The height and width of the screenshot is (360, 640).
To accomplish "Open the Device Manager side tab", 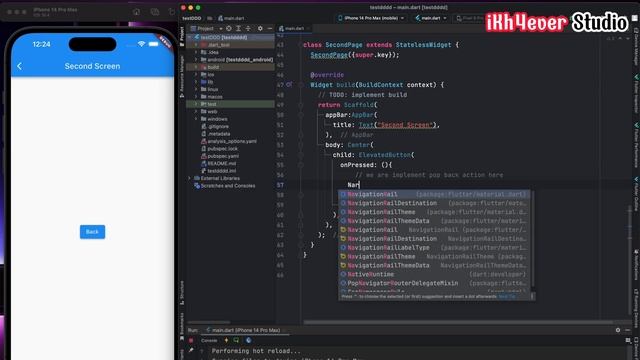I will coord(636,47).
